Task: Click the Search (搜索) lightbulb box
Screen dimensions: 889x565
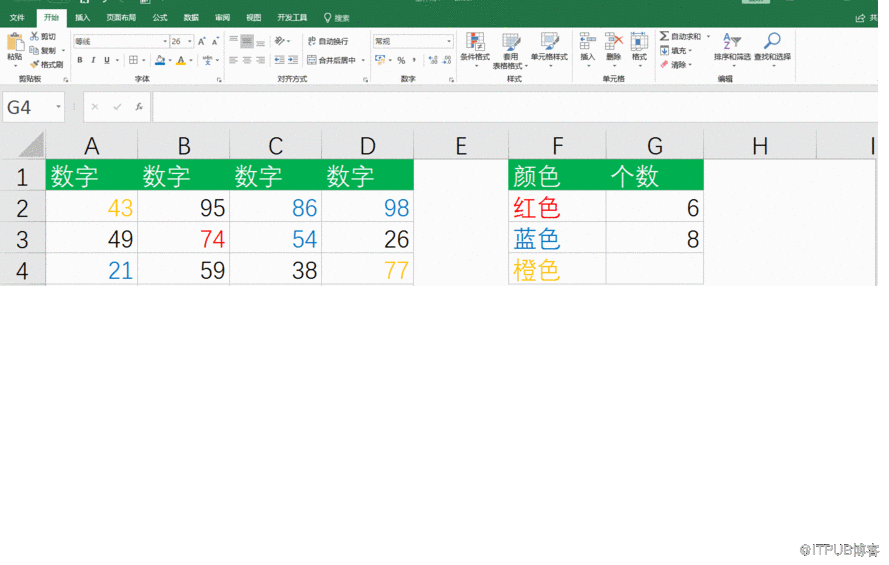Action: [336, 18]
